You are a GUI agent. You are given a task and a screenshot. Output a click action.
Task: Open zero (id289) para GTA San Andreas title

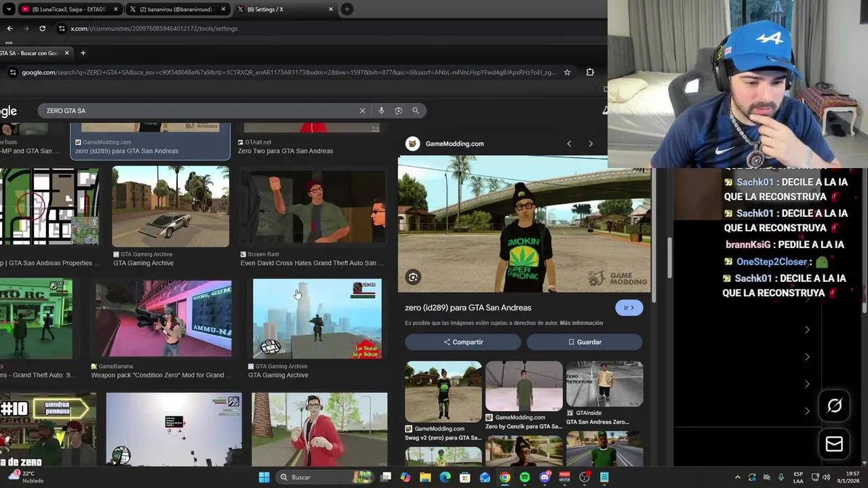point(468,308)
